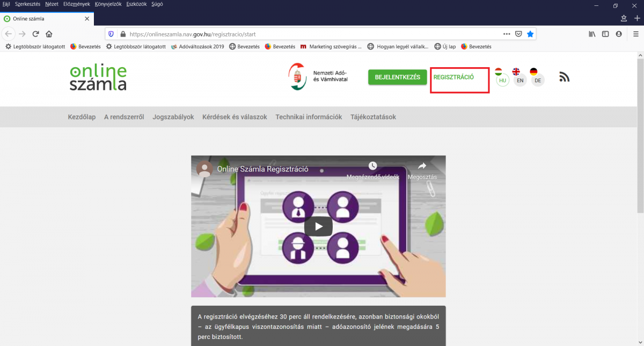The width and height of the screenshot is (644, 346).
Task: Open the Könyvjelzők menu
Action: coord(108,4)
